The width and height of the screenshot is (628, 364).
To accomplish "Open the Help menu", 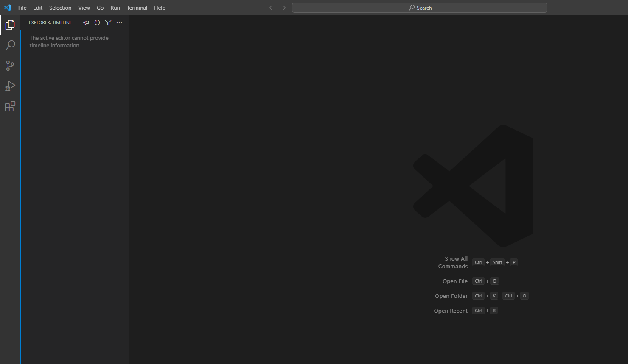I will pos(160,8).
